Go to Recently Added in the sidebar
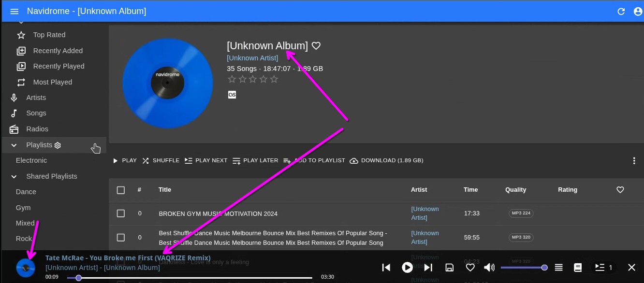This screenshot has height=283, width=644. click(58, 51)
